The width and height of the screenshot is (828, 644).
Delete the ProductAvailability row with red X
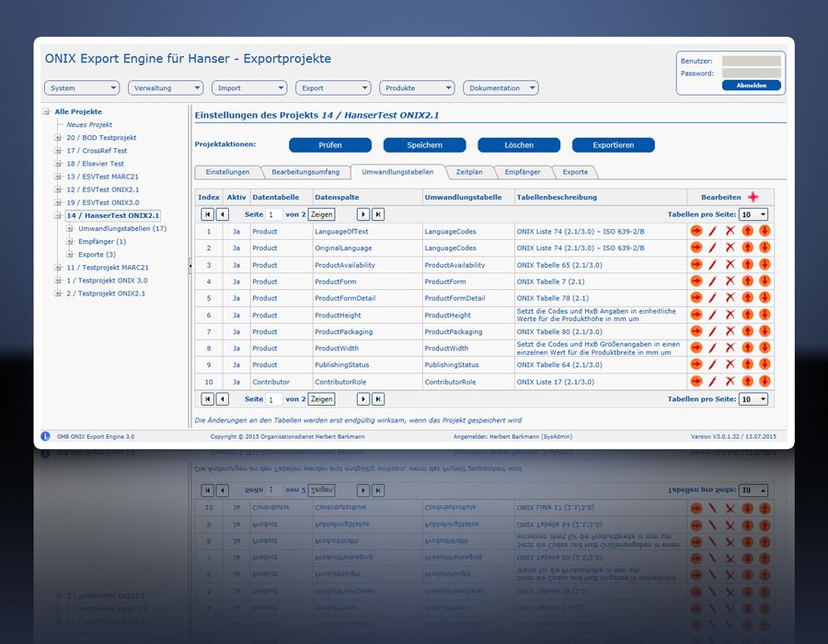point(730,264)
